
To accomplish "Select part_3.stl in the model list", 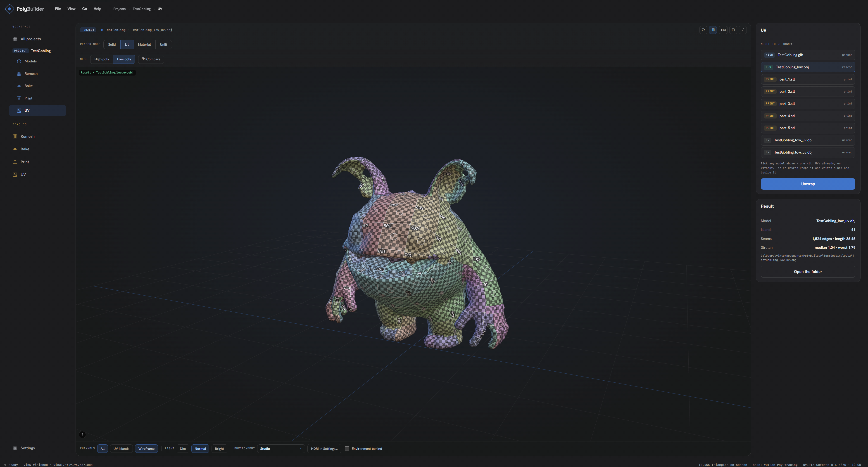I will [808, 103].
